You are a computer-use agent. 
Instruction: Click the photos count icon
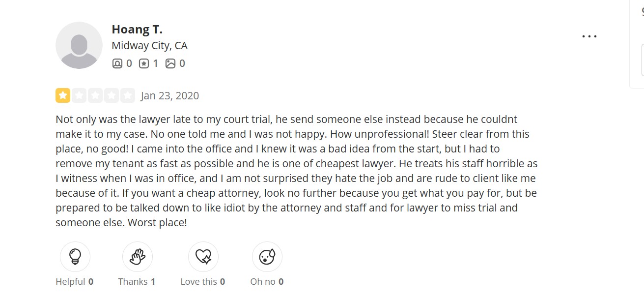pos(170,63)
